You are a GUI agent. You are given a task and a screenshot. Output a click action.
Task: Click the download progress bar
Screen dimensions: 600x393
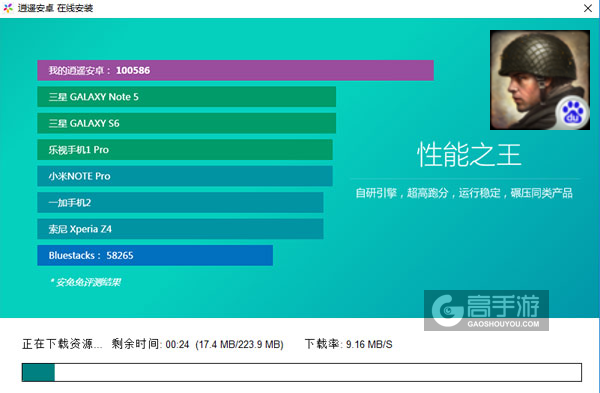coord(302,372)
